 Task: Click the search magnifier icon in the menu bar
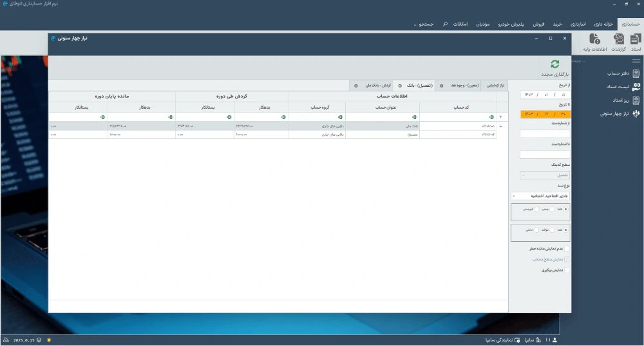445,24
